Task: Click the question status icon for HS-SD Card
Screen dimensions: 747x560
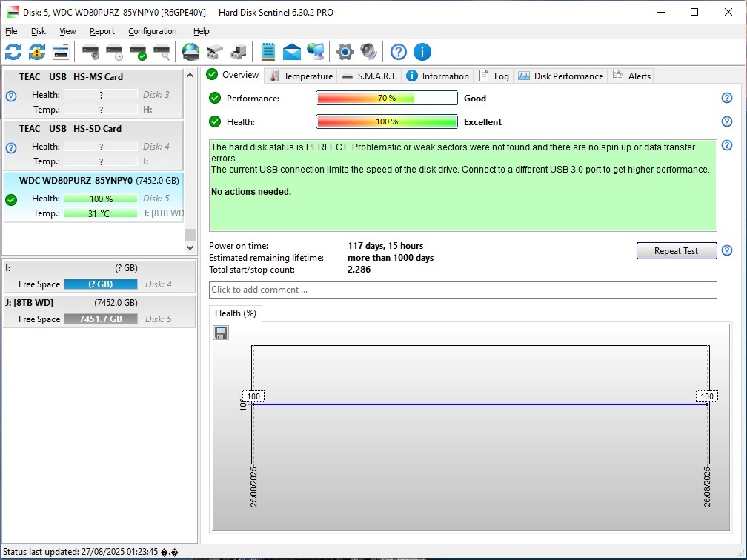Action: tap(11, 148)
